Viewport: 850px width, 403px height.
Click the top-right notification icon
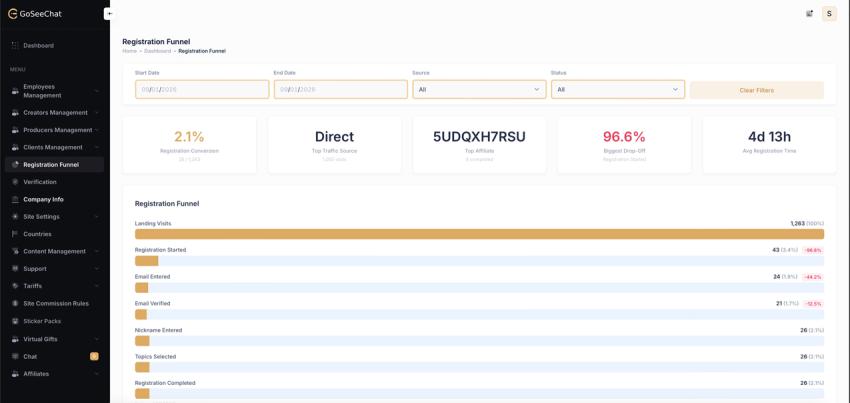pyautogui.click(x=809, y=14)
